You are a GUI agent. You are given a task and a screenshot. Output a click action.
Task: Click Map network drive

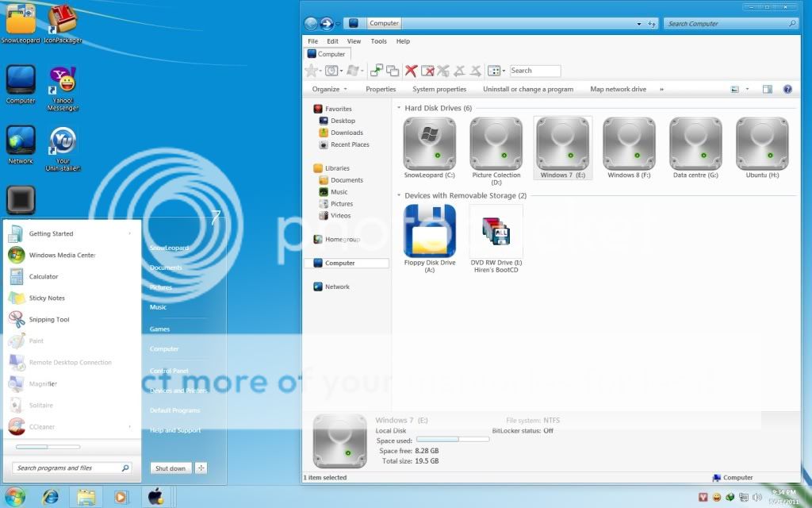tap(619, 89)
